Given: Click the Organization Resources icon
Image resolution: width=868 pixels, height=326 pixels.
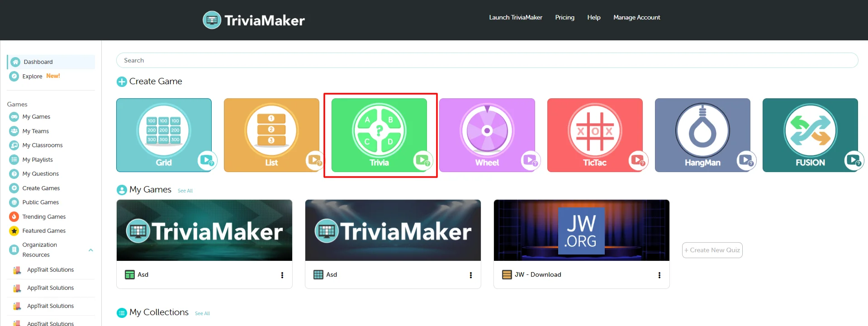Looking at the screenshot, I should [14, 249].
